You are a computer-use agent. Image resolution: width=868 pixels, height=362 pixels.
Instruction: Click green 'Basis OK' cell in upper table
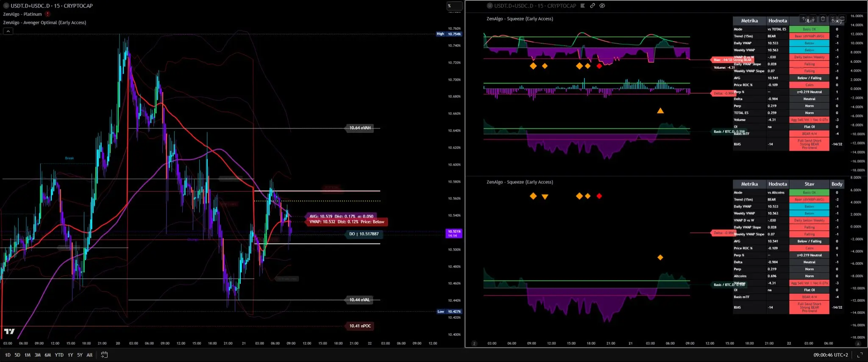[x=810, y=29]
